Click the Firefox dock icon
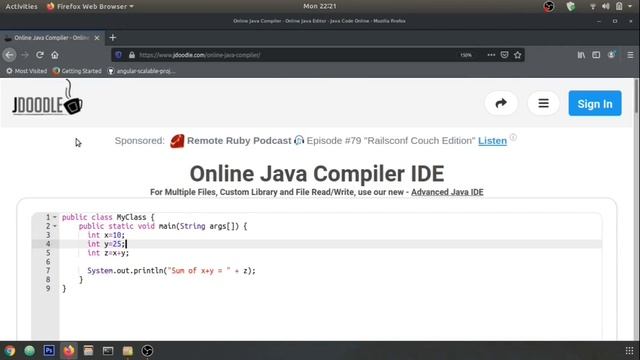640x360 pixels. 69,351
